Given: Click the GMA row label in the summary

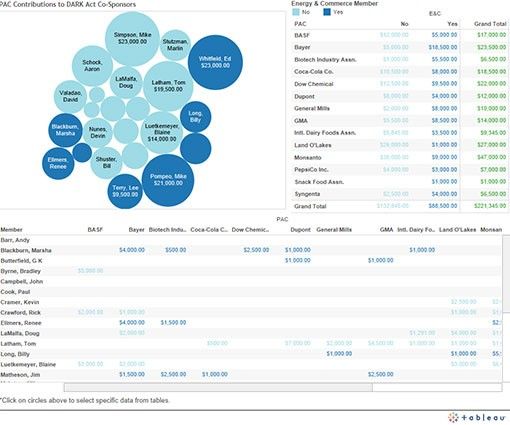Looking at the screenshot, I should click(x=301, y=121).
